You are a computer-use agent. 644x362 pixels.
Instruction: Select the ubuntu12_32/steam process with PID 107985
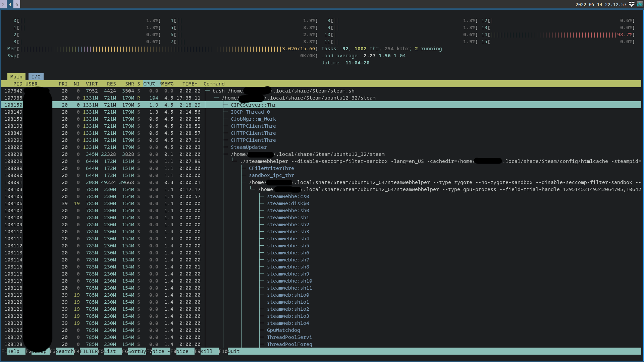[x=321, y=98]
